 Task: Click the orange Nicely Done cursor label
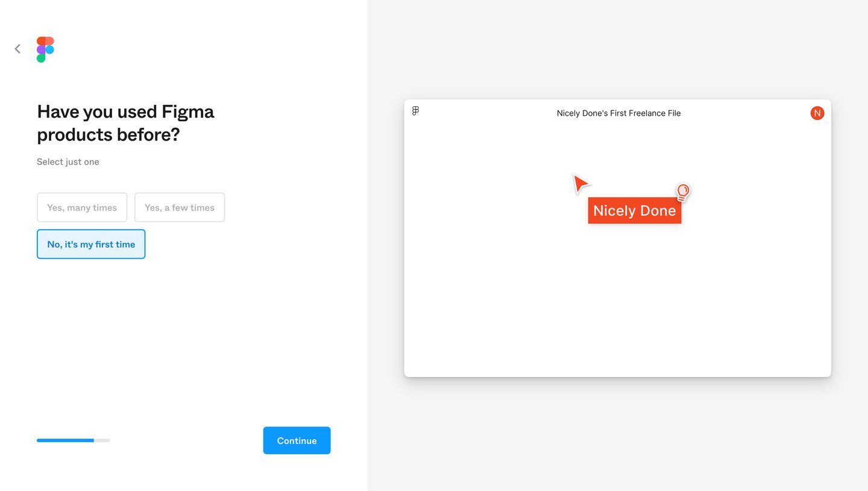click(x=634, y=211)
